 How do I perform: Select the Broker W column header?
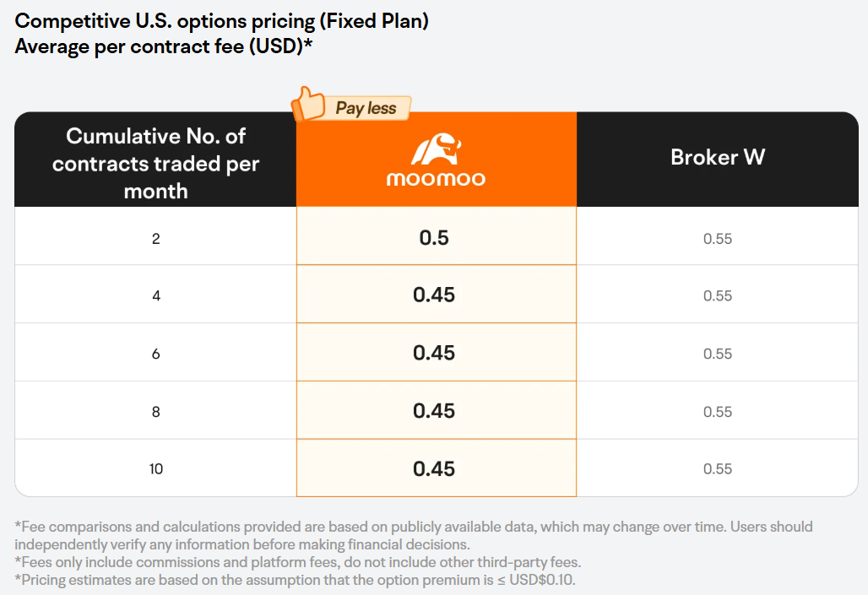pyautogui.click(x=718, y=157)
